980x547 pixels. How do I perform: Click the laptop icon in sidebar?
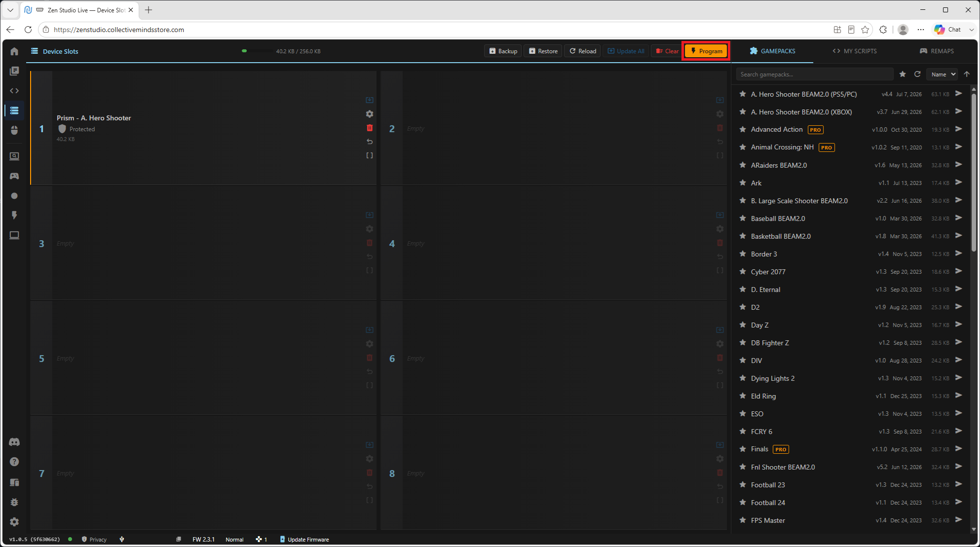[14, 235]
